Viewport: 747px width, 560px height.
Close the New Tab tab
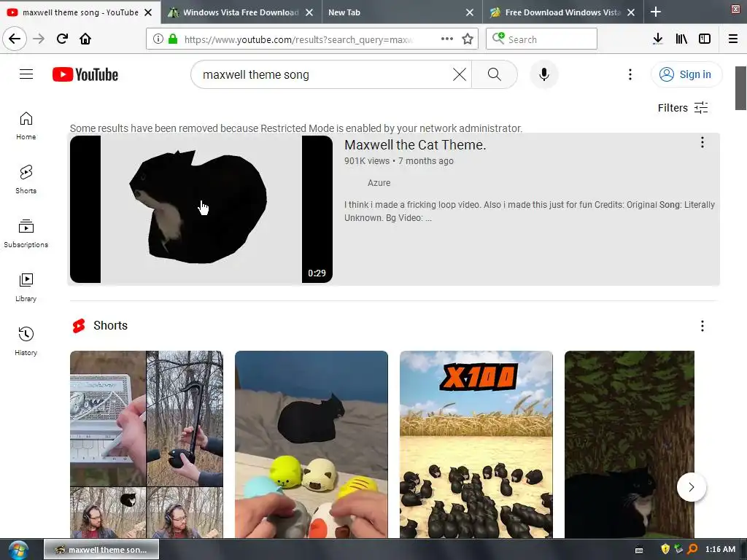pos(470,12)
